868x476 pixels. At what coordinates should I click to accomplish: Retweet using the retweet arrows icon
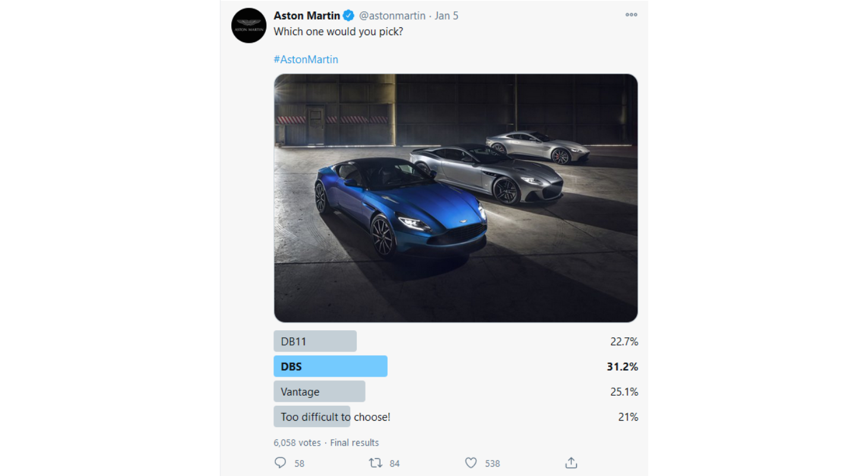coord(375,463)
